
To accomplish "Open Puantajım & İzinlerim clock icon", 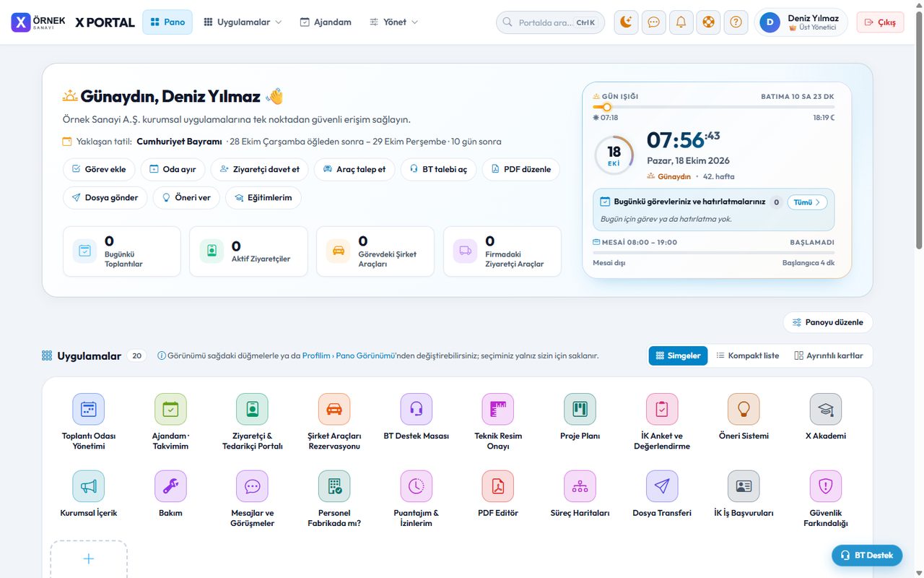I will [416, 486].
